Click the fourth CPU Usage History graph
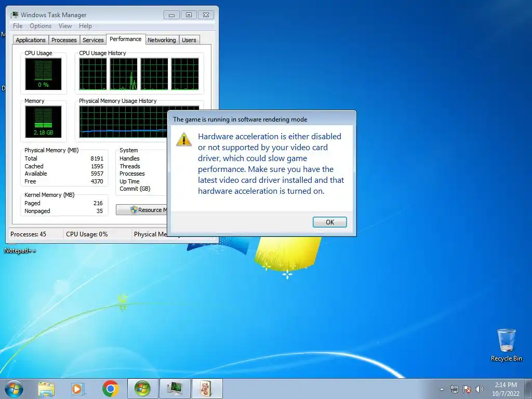Screen dimensions: 532x399 point(185,74)
